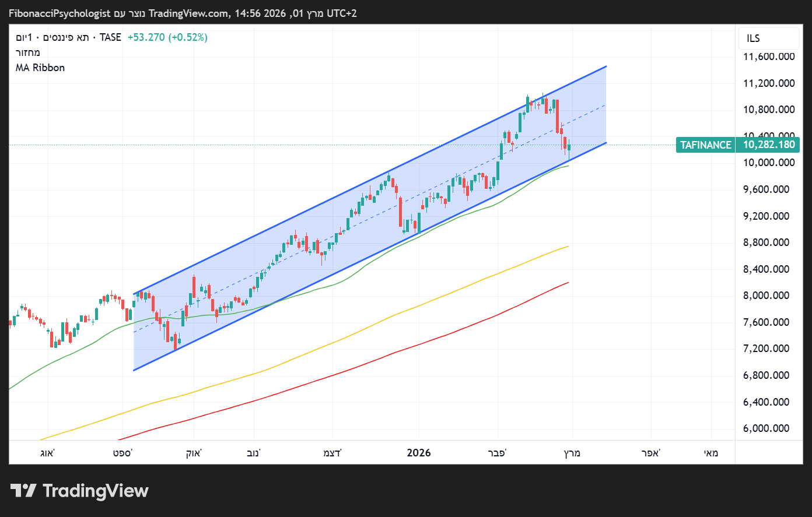This screenshot has width=812, height=517.
Task: Select the MA Ribbon indicator label
Action: click(40, 68)
